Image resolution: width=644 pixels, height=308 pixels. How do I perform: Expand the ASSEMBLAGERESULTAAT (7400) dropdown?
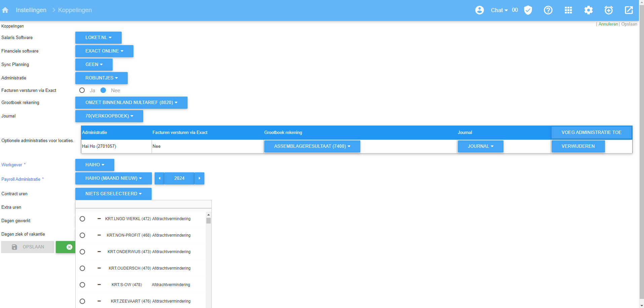(x=312, y=146)
